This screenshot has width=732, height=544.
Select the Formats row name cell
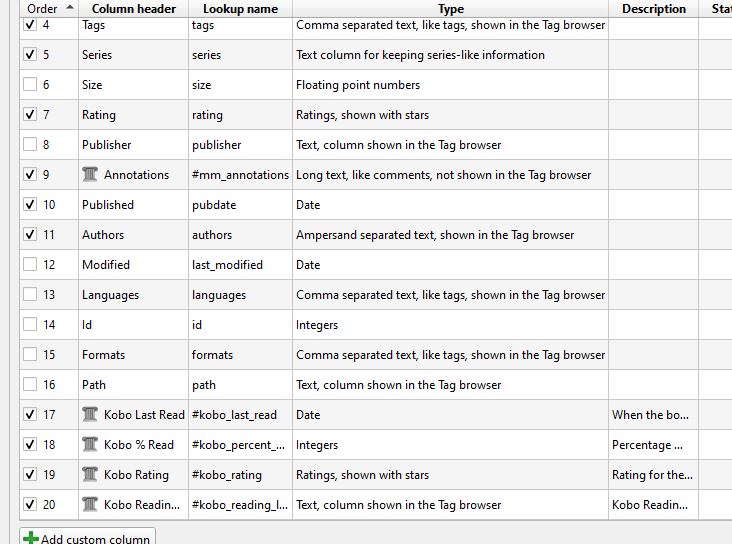click(x=103, y=355)
